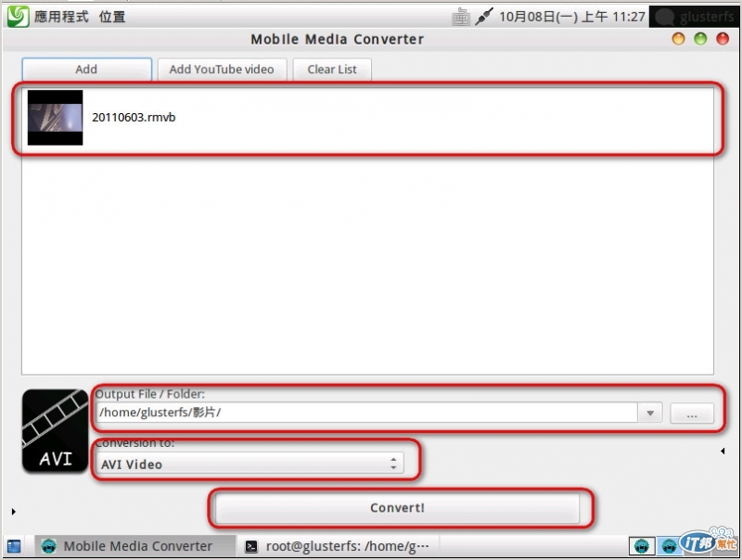This screenshot has width=742, height=560.
Task: Open the AVI Video format combo box
Action: coord(249,464)
